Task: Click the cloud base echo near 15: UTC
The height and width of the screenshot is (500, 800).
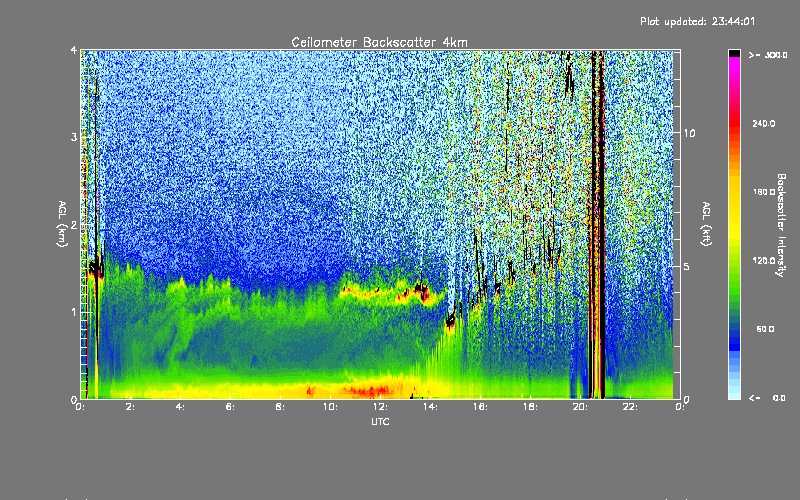Action: (x=450, y=321)
